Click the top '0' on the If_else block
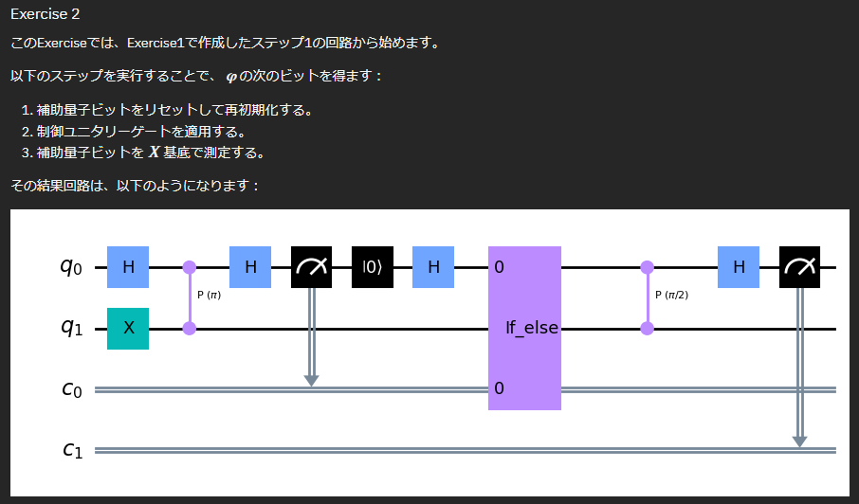 tap(499, 267)
